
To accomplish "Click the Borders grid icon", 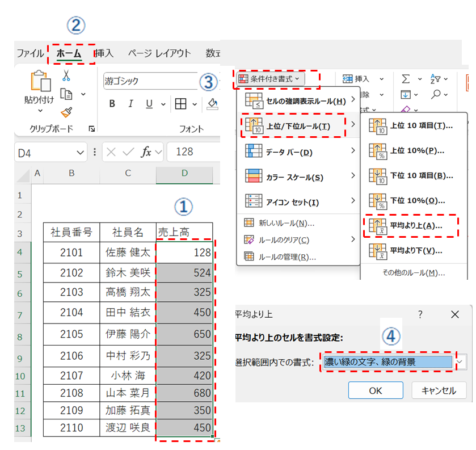I will click(180, 104).
